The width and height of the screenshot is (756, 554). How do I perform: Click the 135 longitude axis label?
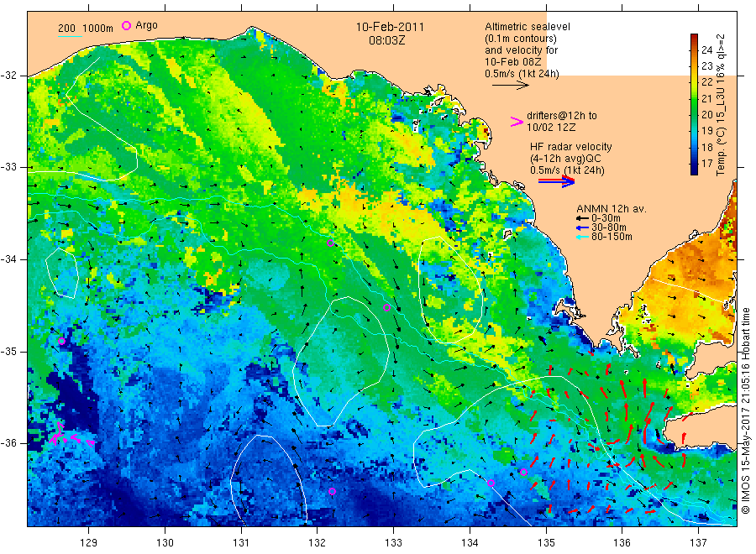click(546, 543)
